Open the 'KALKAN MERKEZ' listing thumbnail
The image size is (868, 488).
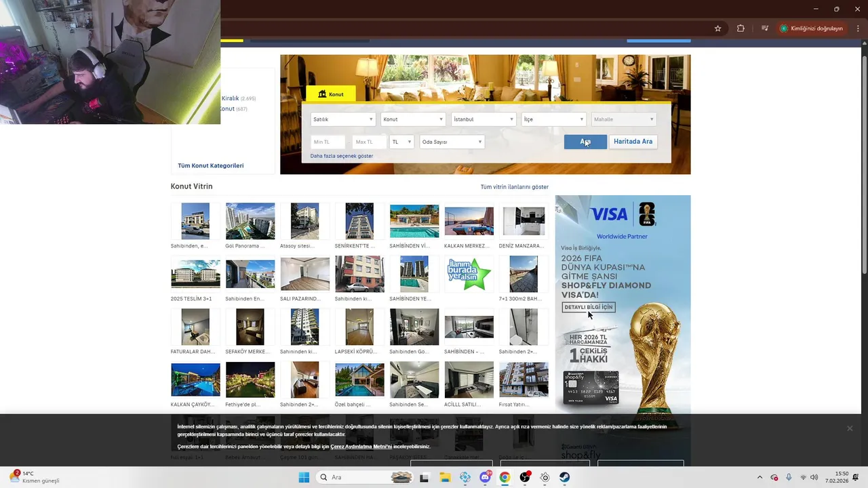pos(469,221)
